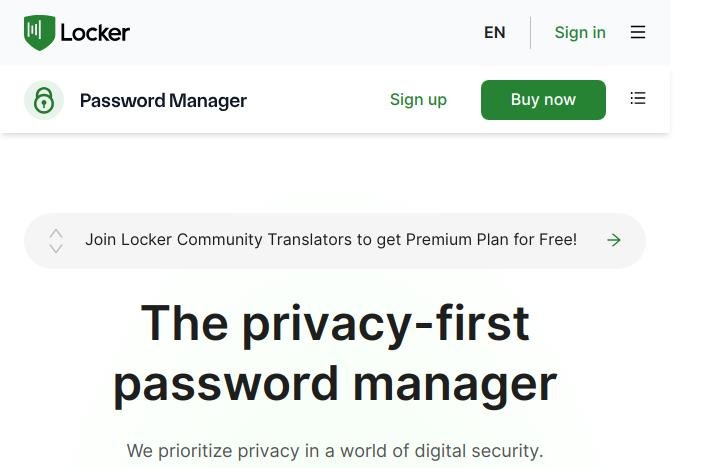Image resolution: width=702 pixels, height=468 pixels.
Task: Click the Sign in link
Action: point(580,32)
